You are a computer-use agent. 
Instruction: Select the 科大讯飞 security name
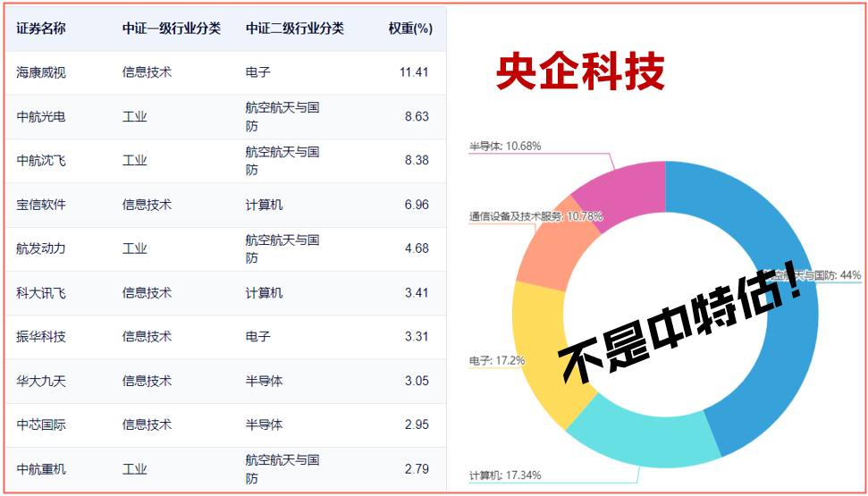pyautogui.click(x=41, y=292)
